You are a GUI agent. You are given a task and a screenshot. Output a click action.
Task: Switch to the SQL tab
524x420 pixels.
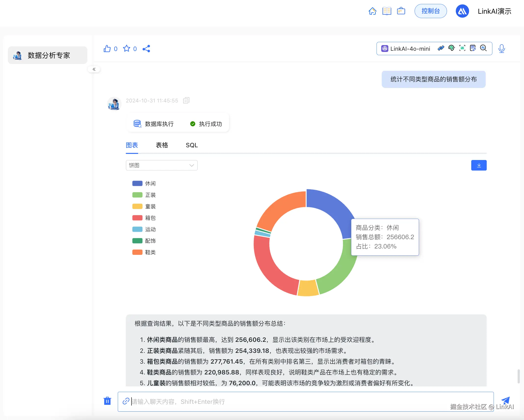[192, 145]
